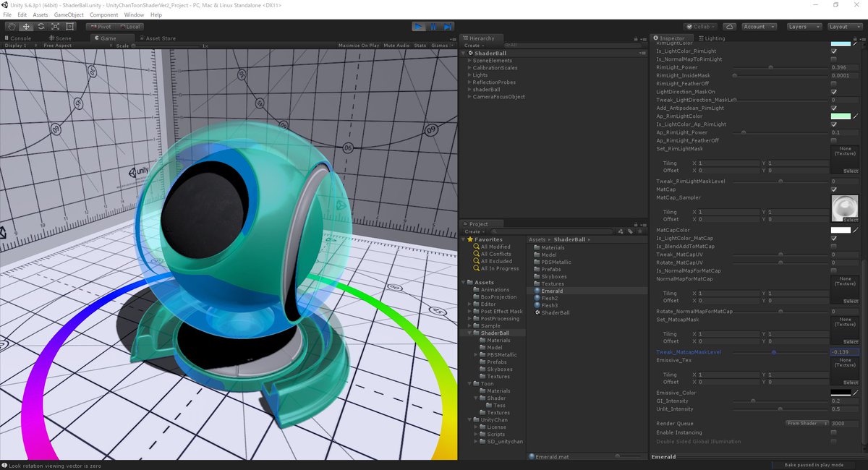
Task: Toggle the Add_Antipodean_RimLight checkbox
Action: (x=834, y=108)
